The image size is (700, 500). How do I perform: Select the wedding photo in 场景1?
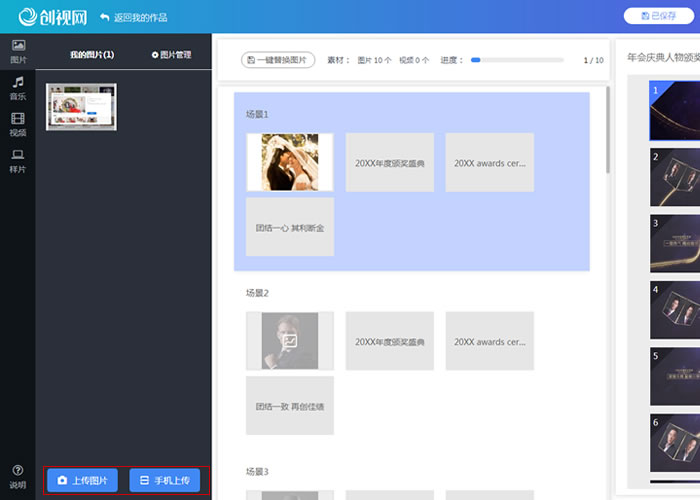290,162
